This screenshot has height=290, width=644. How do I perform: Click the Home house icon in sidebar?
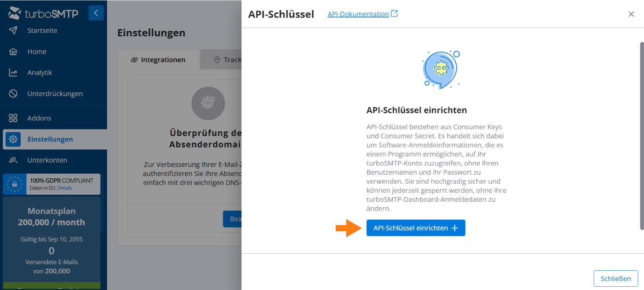pos(13,52)
